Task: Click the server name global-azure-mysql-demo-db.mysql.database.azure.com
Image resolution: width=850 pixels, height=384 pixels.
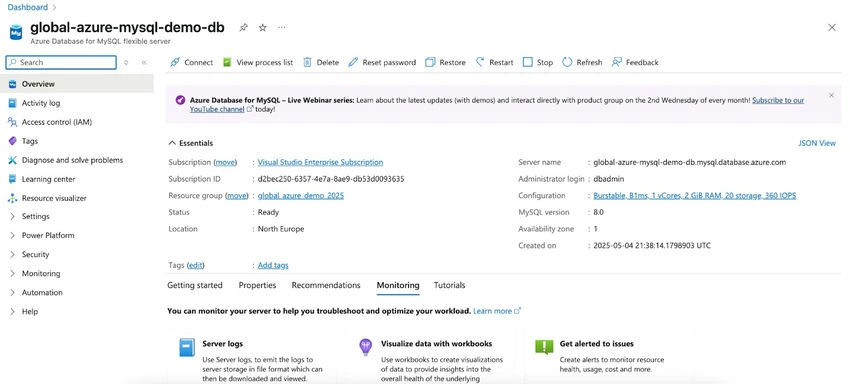Action: [690, 162]
